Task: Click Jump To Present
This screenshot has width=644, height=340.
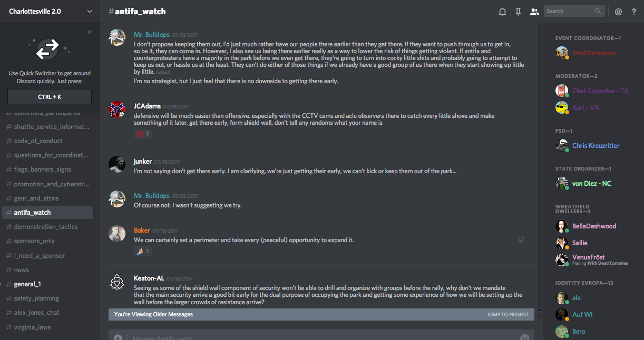Action: 508,315
